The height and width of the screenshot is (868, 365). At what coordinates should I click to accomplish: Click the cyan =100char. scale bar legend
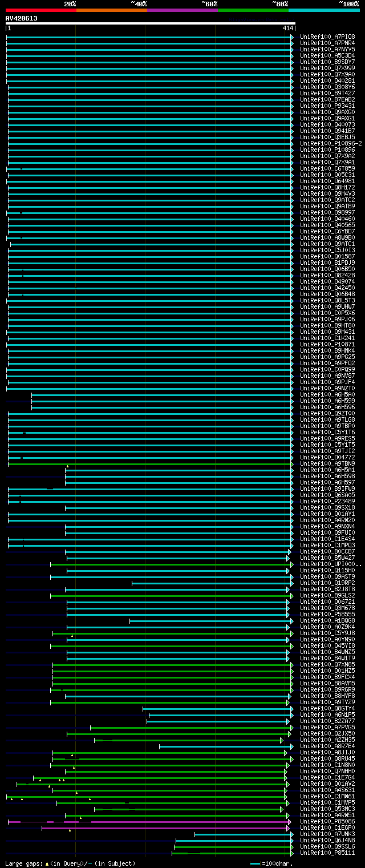pos(255,863)
